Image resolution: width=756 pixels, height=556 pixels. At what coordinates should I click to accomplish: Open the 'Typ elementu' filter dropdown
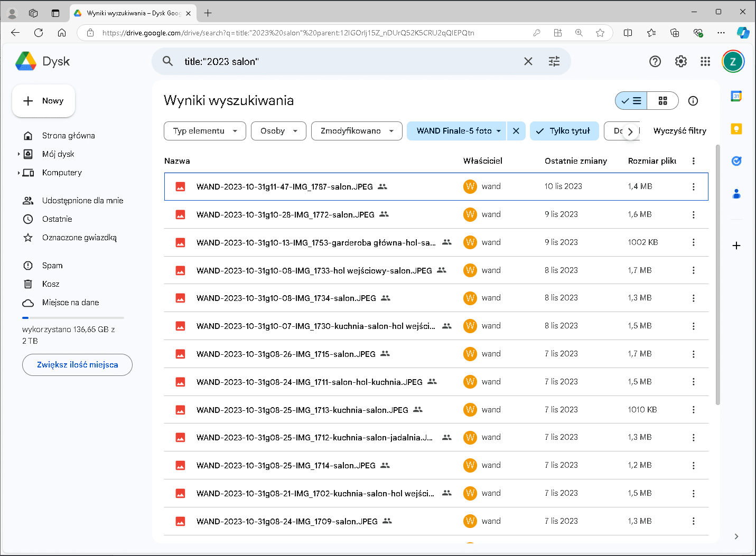coord(205,131)
